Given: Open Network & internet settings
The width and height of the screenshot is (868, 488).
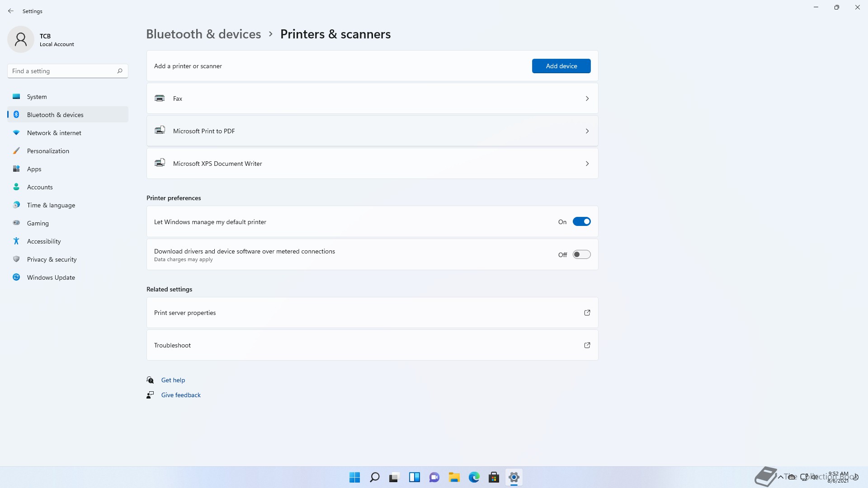Looking at the screenshot, I should 68,133.
